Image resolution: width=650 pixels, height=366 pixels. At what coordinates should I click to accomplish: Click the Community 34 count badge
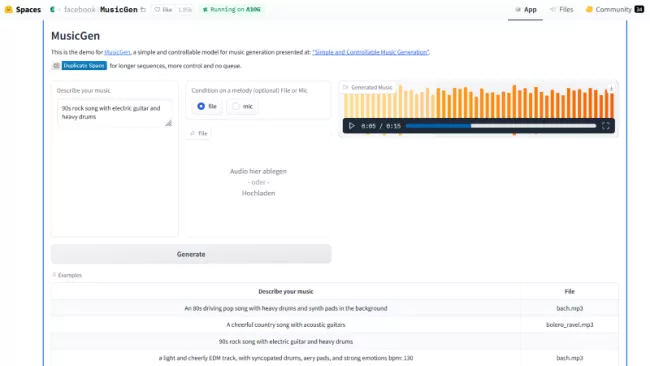coord(639,9)
